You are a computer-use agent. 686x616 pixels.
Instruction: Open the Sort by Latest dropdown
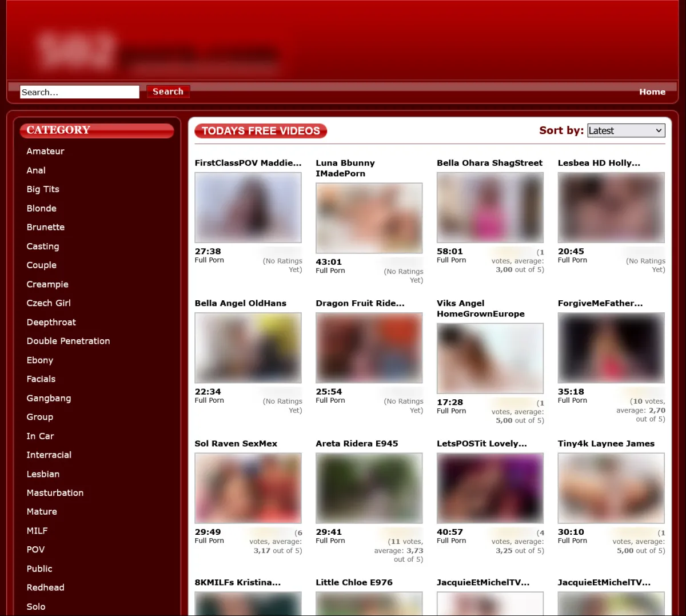(x=626, y=130)
